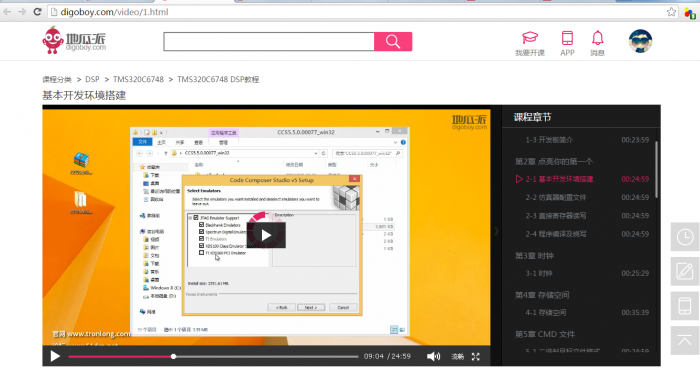
Task: Start video with center play button
Action: point(266,235)
